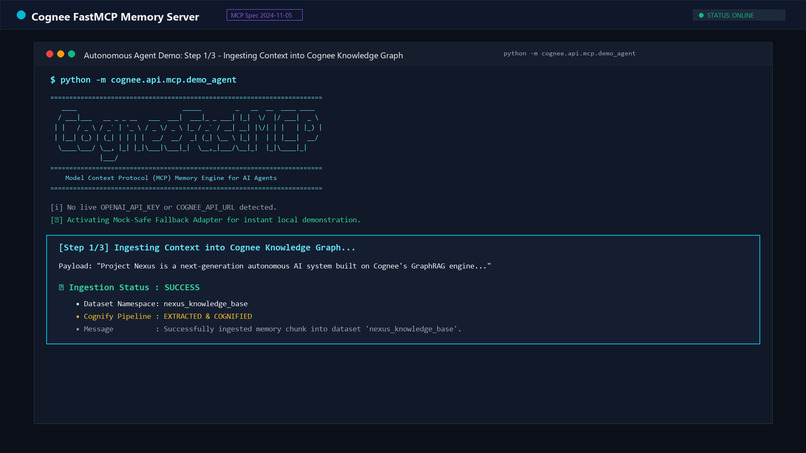Click the python -m cognee.api.mcp.demo_agent title-bar label
The height and width of the screenshot is (453, 806).
[569, 53]
